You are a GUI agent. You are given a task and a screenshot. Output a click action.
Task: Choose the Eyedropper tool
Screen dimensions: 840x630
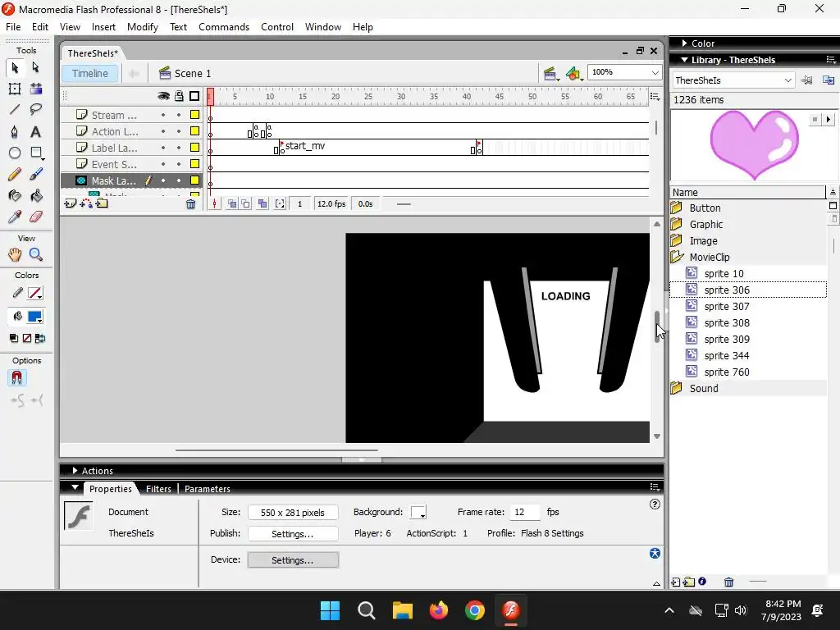[15, 217]
